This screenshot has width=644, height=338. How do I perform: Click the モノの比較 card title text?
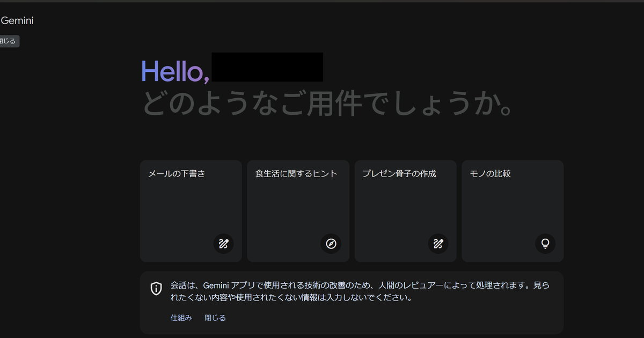pos(490,174)
